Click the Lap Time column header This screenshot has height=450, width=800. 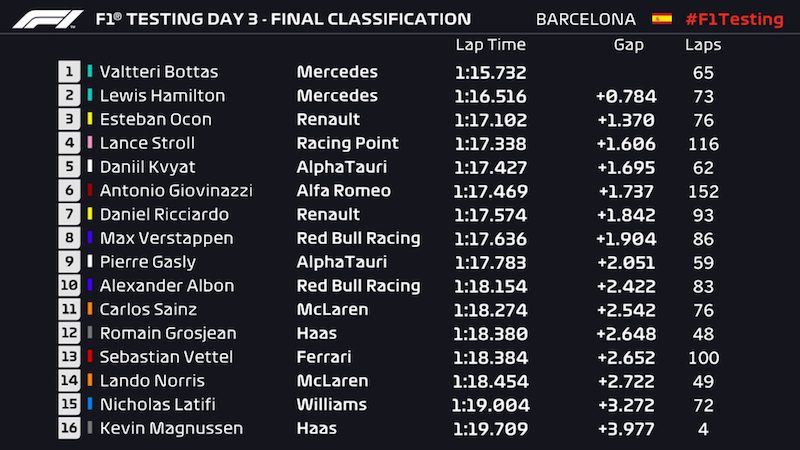(490, 45)
